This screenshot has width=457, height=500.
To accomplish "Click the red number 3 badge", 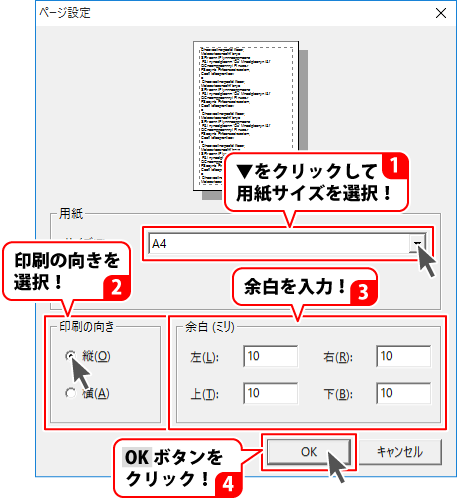I will (363, 292).
